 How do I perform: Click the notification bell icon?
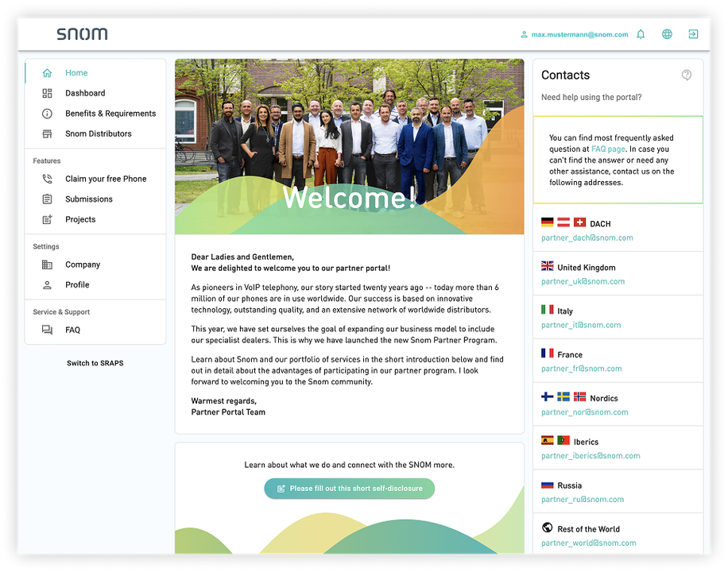641,34
